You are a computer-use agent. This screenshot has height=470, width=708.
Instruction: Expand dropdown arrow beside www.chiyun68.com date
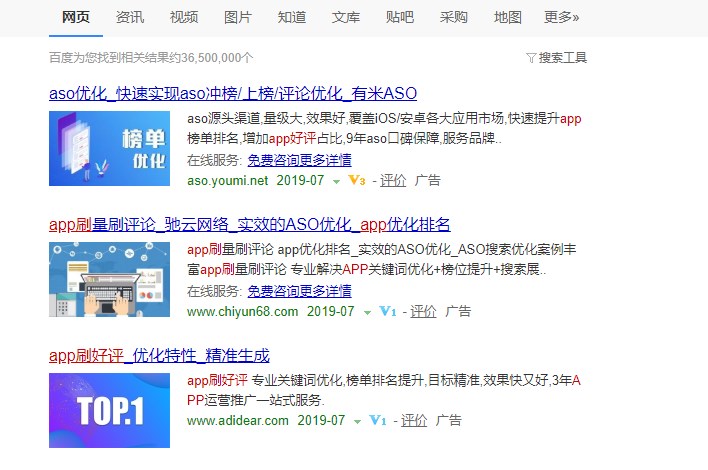click(367, 312)
